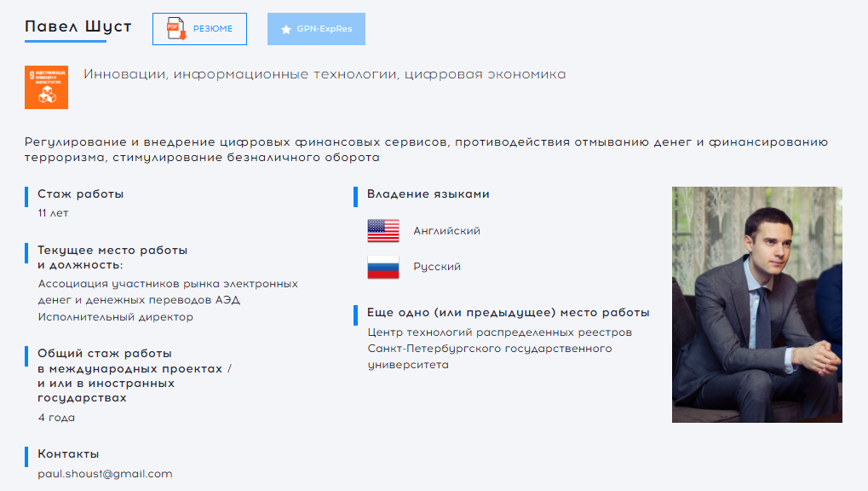Click 'Центр технологий распределенных реестров' text
The image size is (868, 491).
[x=500, y=332]
